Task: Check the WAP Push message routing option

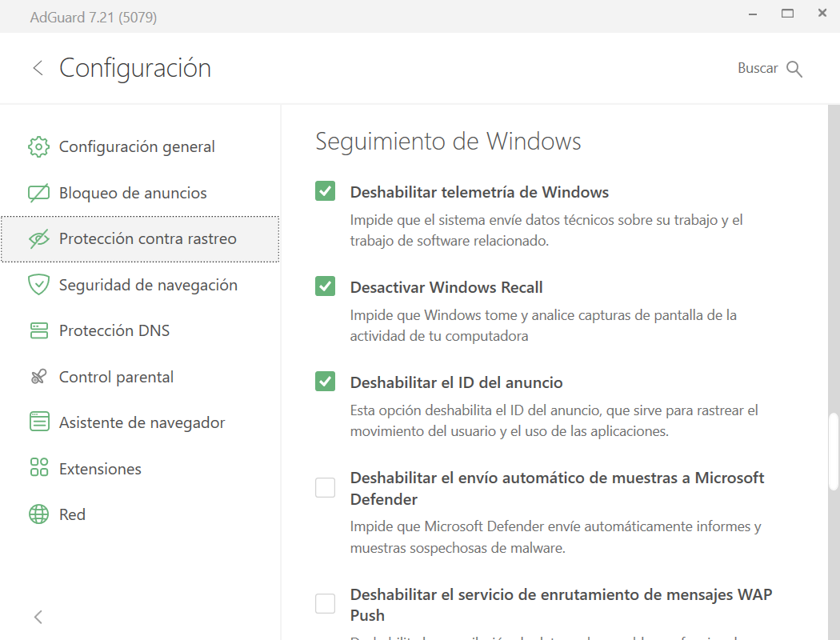Action: [325, 603]
